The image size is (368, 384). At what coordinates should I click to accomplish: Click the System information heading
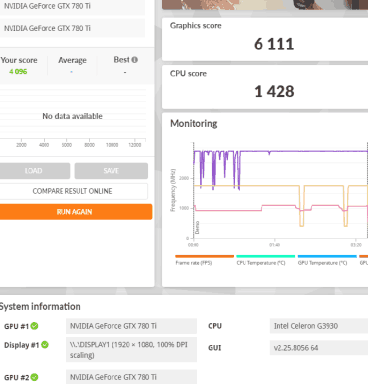click(x=40, y=307)
